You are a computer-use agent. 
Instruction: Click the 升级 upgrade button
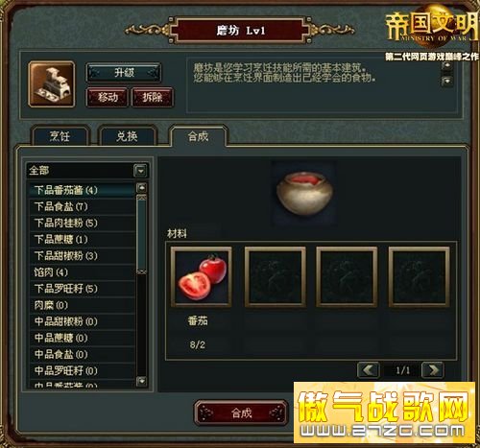point(124,73)
